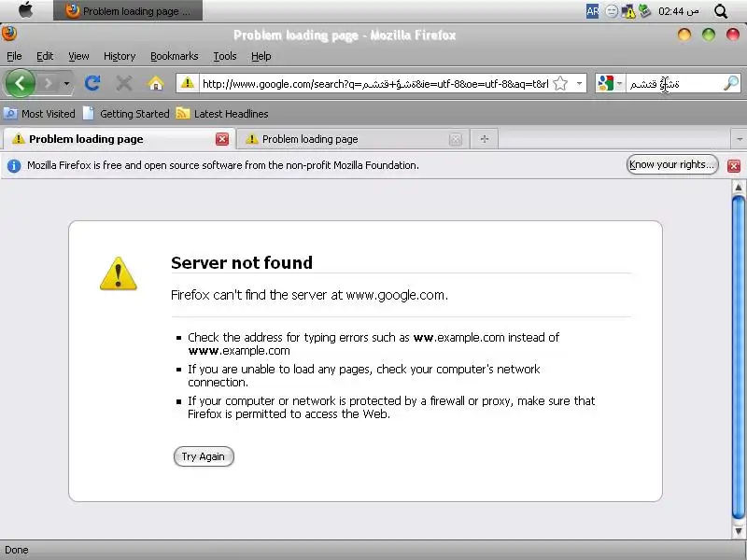Open a new tab with the plus button

point(485,139)
